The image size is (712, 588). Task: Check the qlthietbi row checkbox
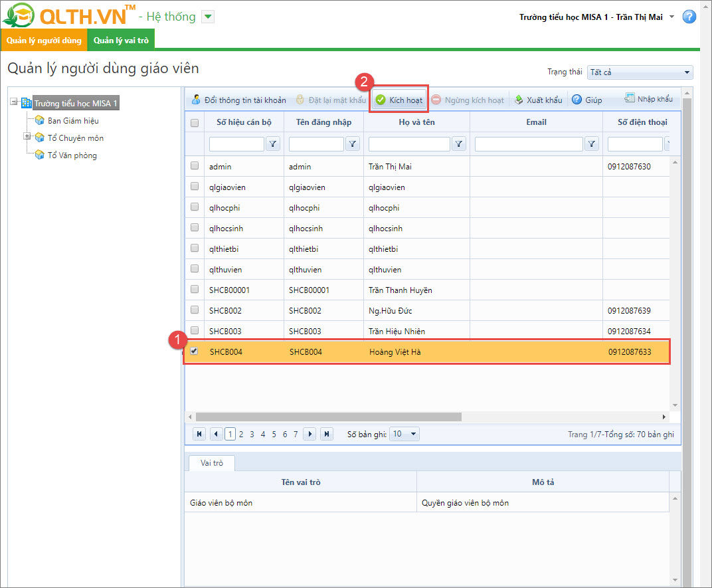(195, 248)
